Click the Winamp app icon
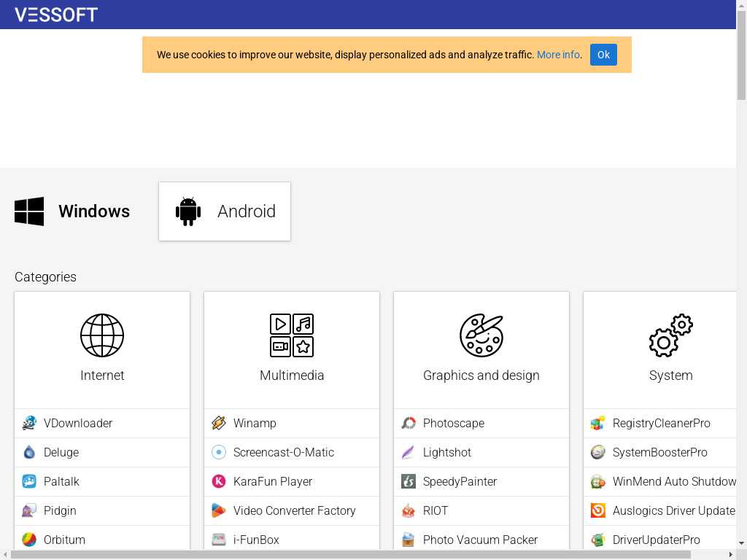The image size is (747, 560). (219, 423)
